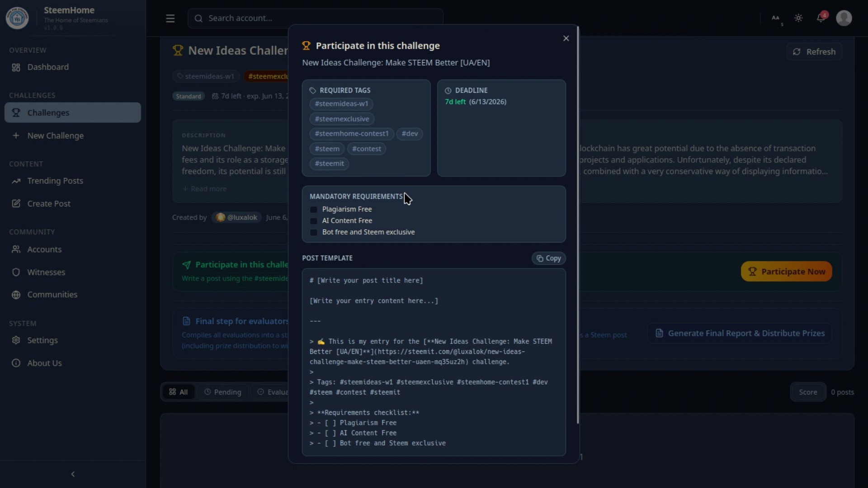Viewport: 868px width, 488px height.
Task: Collapse the sidebar with the chevron
Action: pos(73,474)
